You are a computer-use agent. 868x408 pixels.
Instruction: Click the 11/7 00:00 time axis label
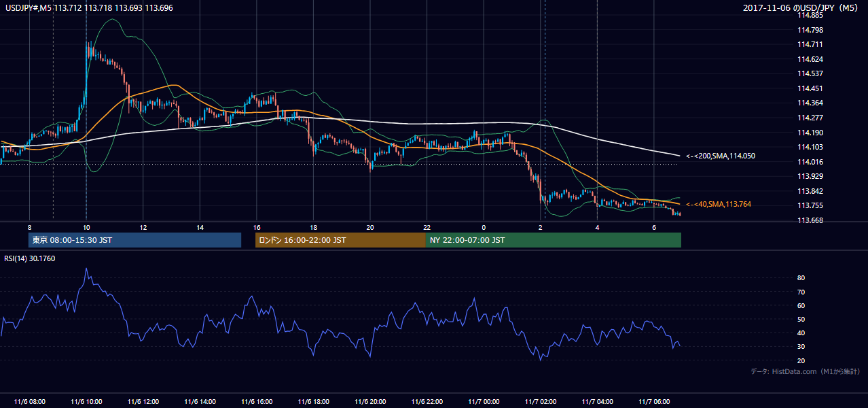point(484,401)
